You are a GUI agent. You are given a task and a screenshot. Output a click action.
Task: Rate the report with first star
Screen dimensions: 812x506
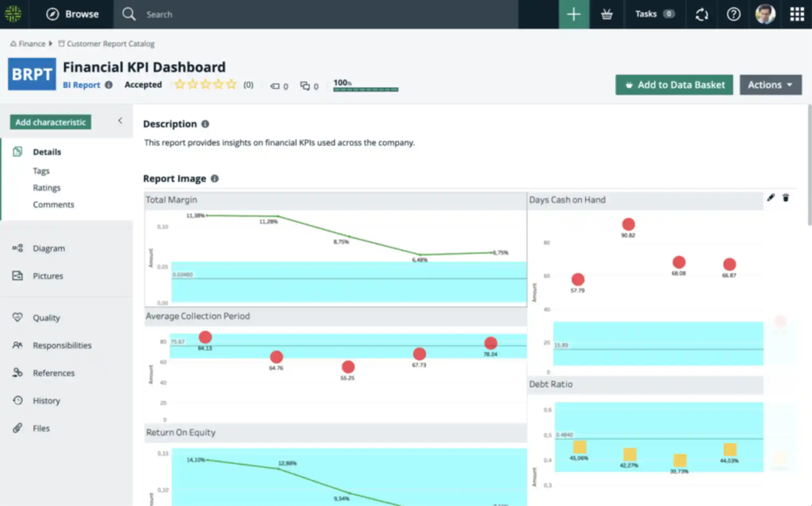pyautogui.click(x=180, y=84)
